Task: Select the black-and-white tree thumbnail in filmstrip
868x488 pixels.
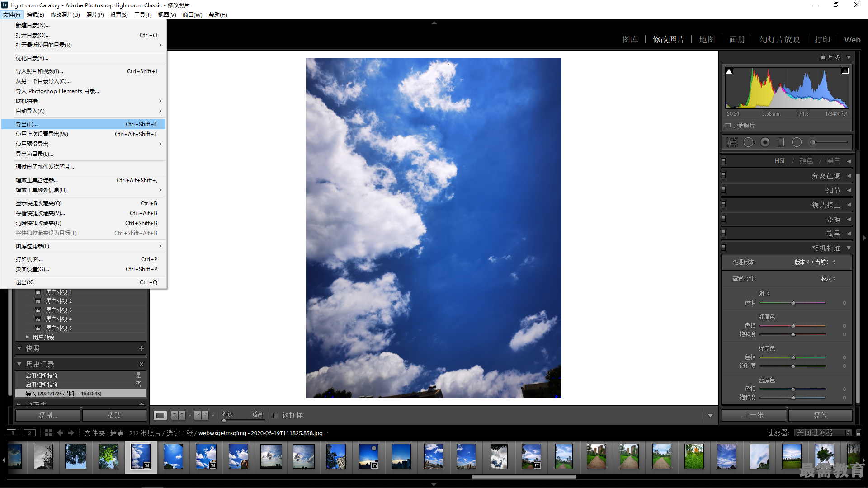Action: tap(43, 456)
